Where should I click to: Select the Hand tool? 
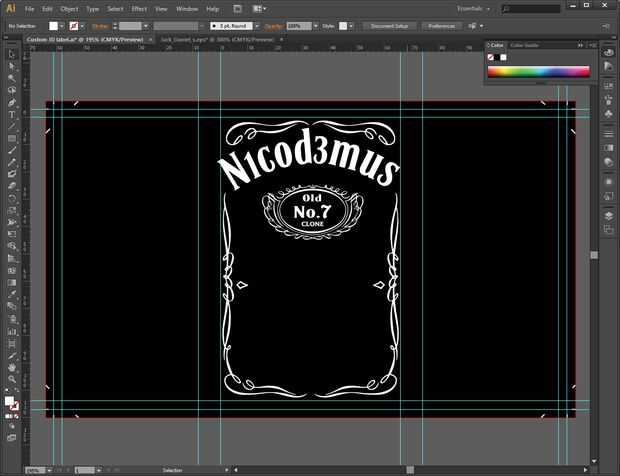coord(12,368)
